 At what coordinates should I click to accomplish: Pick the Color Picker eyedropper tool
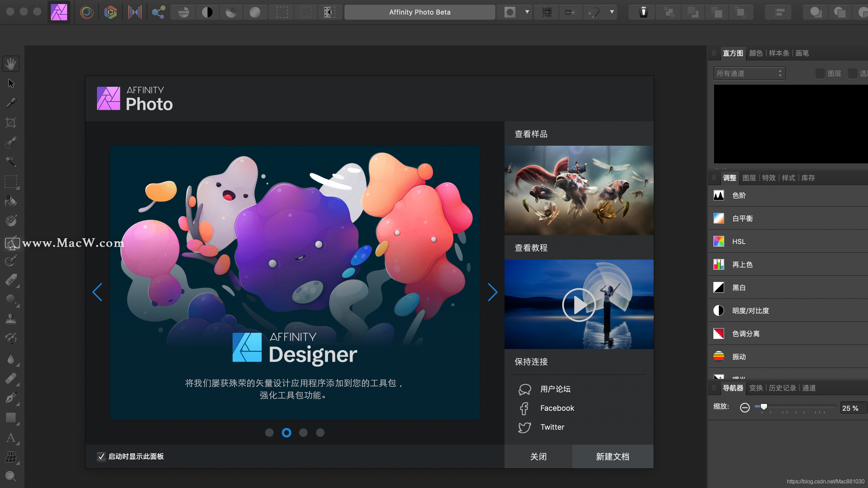(11, 103)
